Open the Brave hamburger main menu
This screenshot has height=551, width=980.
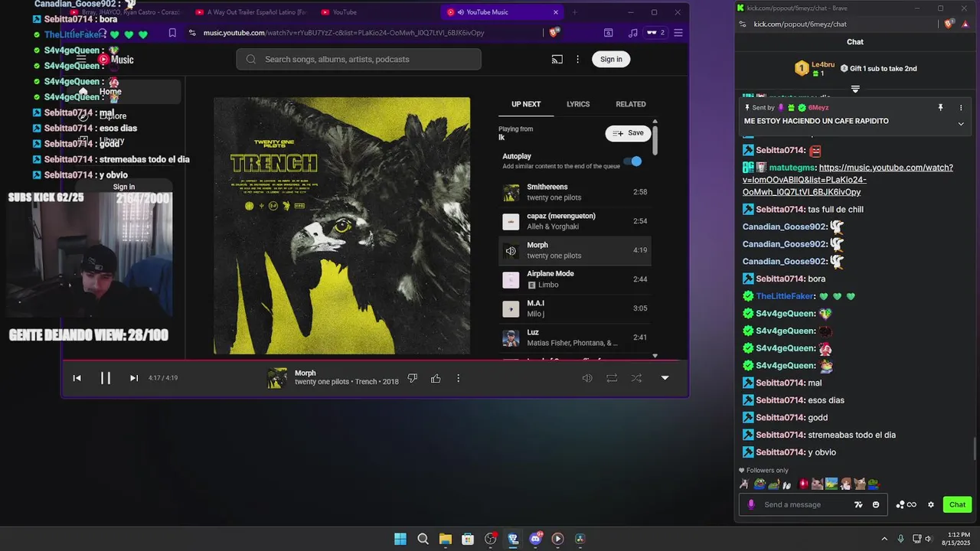(x=678, y=33)
